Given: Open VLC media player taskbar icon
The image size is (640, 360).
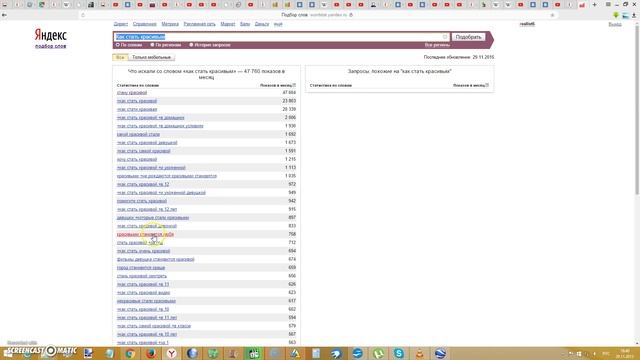Looking at the screenshot, I should 420,353.
